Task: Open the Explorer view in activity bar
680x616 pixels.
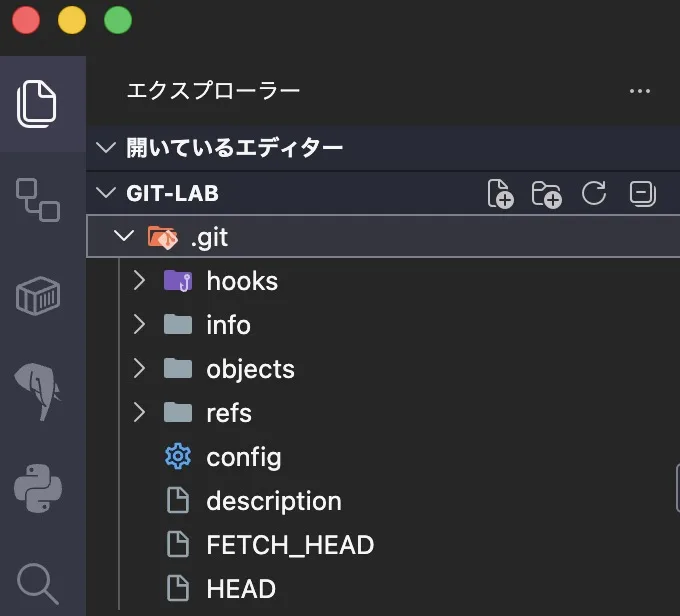Action: click(x=37, y=104)
